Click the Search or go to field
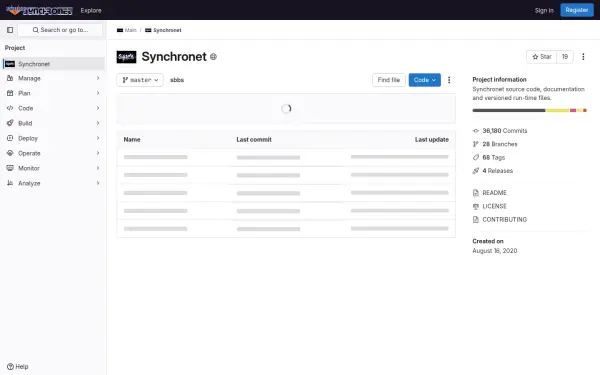Screen dimensions: 600x375 (x=60, y=30)
